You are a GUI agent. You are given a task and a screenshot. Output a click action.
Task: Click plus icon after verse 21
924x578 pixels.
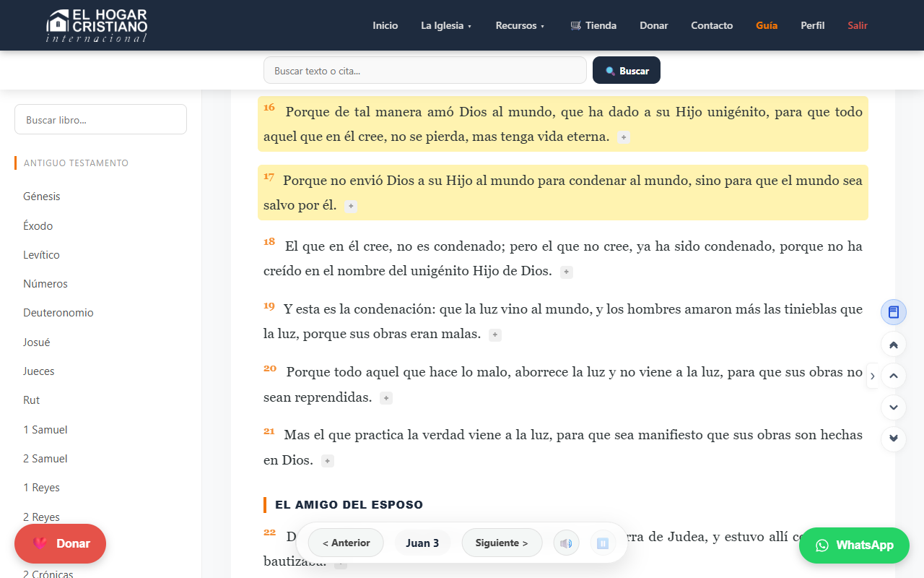[328, 461]
